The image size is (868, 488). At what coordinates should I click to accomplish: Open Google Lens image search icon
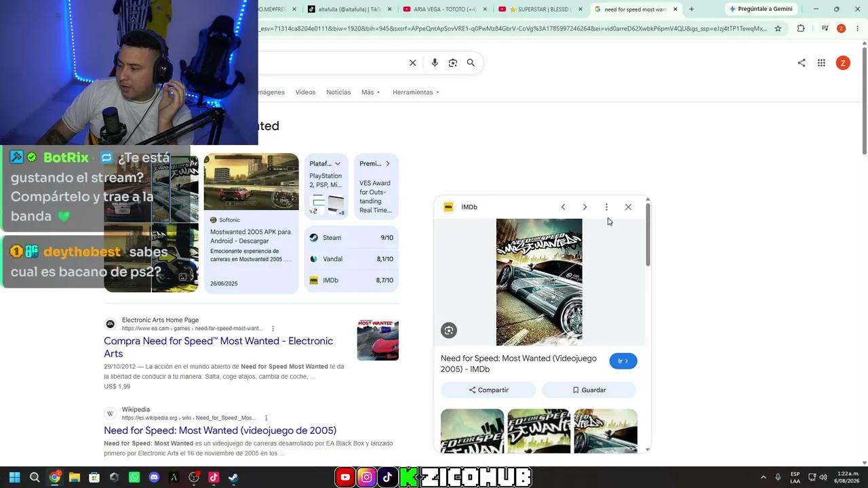(453, 63)
